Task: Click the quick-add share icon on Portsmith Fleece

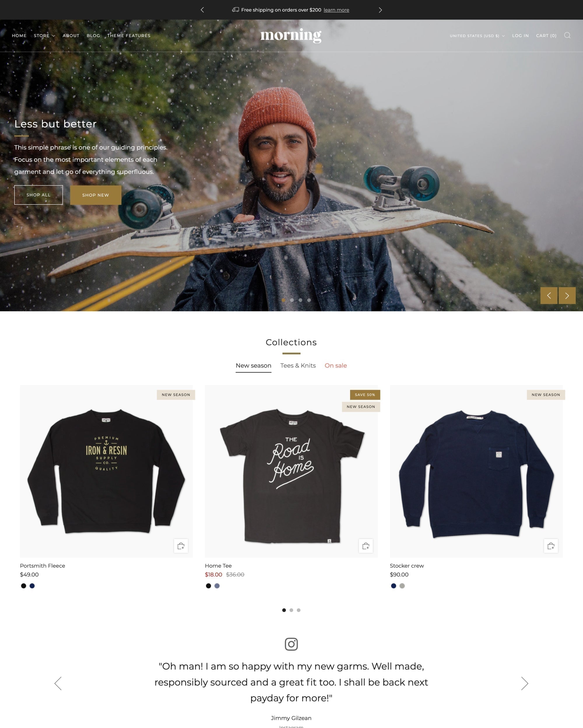Action: [181, 546]
